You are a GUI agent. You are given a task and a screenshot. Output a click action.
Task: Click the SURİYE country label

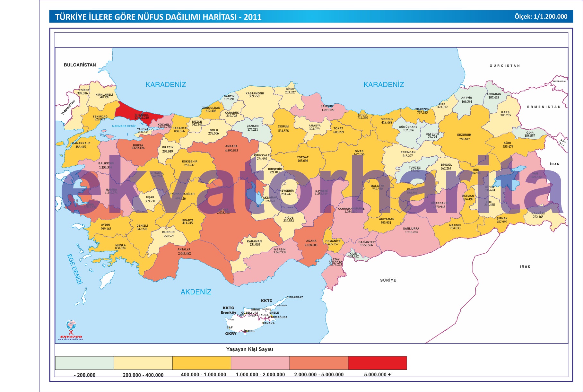coord(388,280)
